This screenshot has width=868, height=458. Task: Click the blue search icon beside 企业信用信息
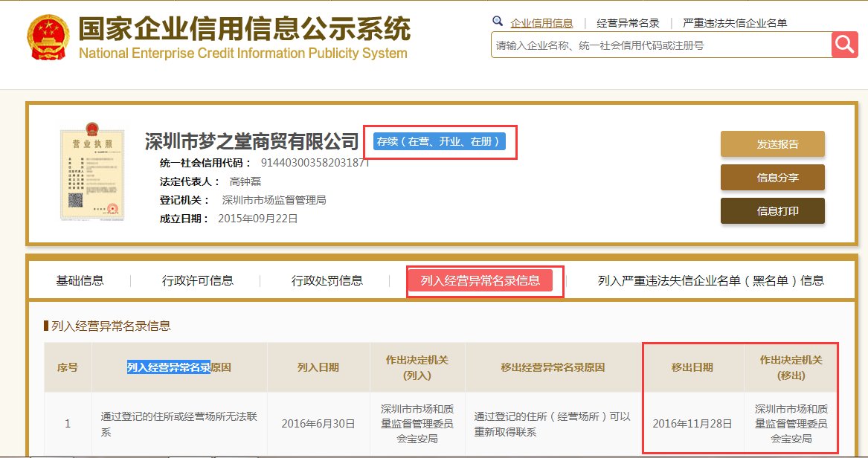497,22
